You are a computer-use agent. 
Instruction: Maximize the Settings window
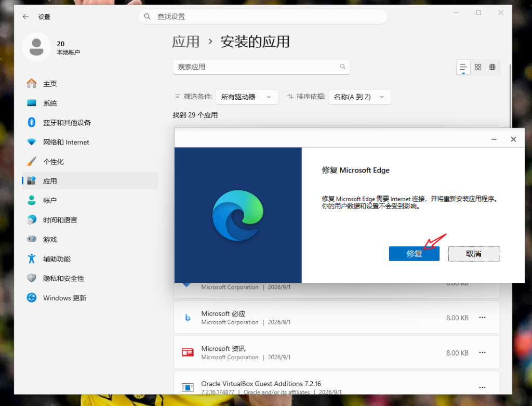[x=478, y=12]
